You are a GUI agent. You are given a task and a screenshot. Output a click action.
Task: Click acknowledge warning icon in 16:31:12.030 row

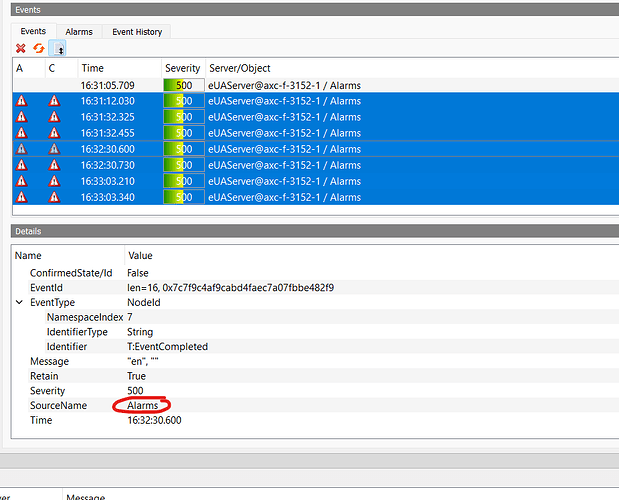click(22, 101)
